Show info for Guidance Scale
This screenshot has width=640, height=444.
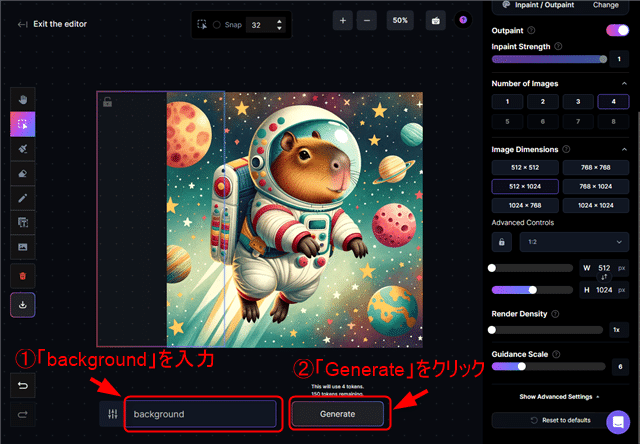point(556,354)
